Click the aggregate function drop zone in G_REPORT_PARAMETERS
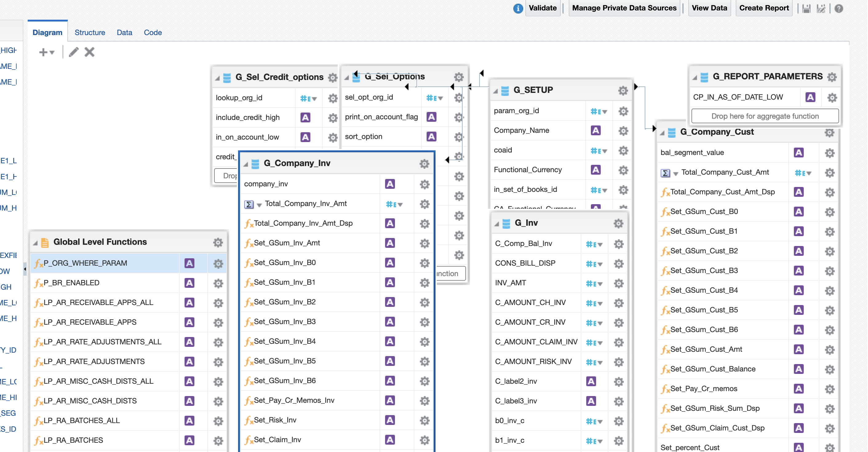This screenshot has height=452, width=868. tap(765, 116)
